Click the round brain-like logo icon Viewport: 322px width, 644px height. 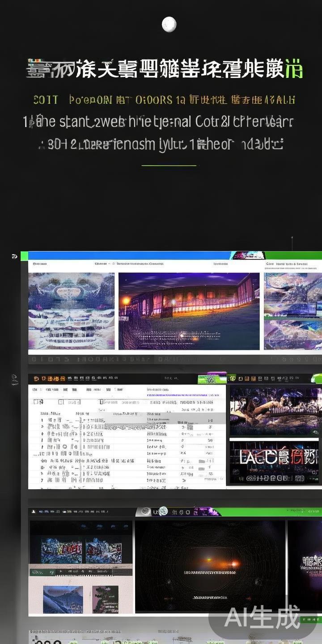tap(163, 511)
